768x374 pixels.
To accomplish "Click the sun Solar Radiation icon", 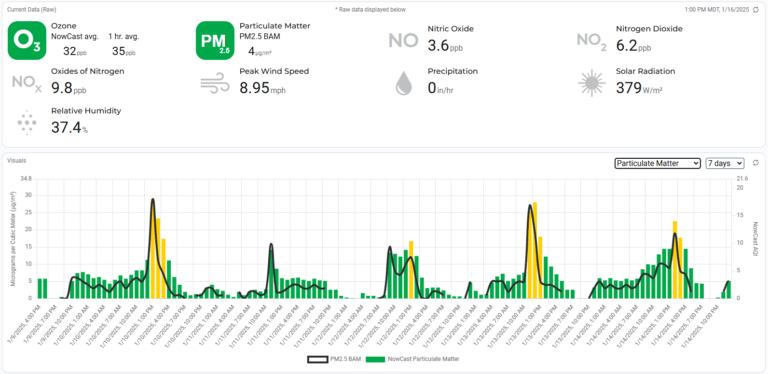I will point(591,83).
